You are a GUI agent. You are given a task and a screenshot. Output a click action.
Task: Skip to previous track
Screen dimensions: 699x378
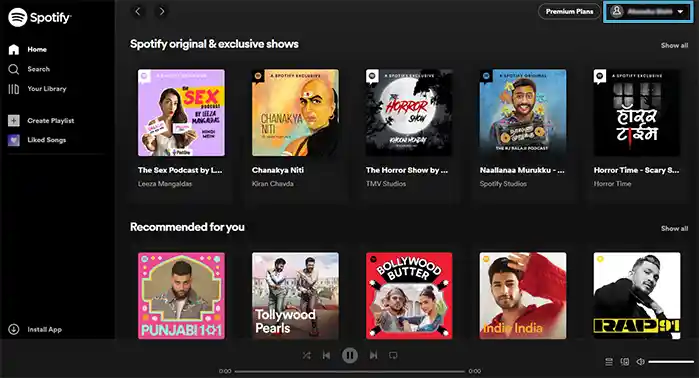click(326, 355)
